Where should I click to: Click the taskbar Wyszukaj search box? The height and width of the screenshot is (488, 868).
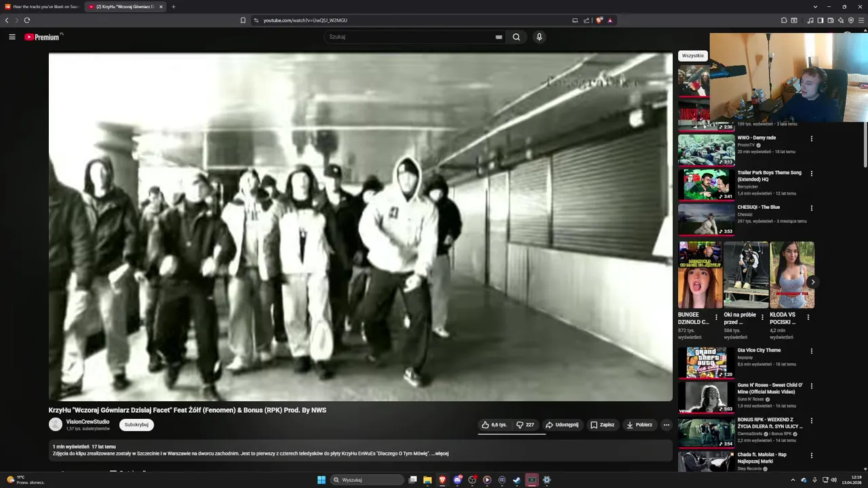click(x=367, y=480)
